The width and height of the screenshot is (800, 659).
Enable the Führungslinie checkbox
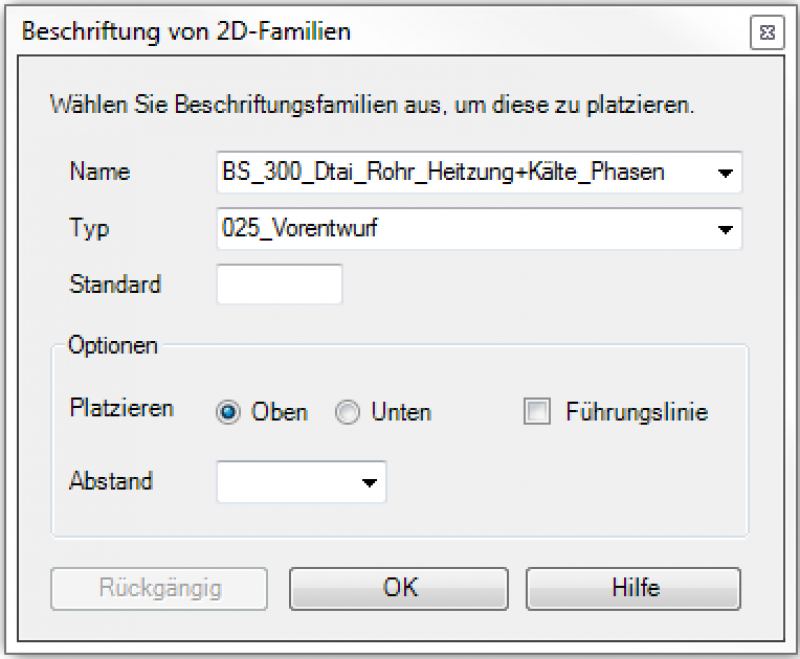coord(538,412)
